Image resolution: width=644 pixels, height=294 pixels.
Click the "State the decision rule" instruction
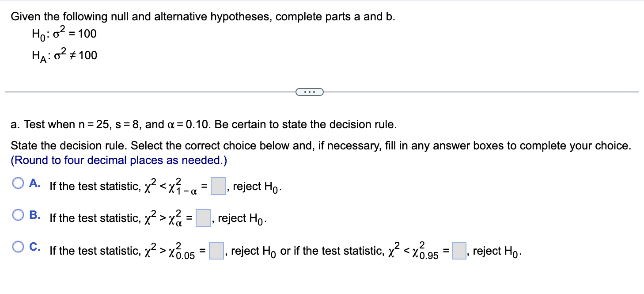click(x=321, y=146)
